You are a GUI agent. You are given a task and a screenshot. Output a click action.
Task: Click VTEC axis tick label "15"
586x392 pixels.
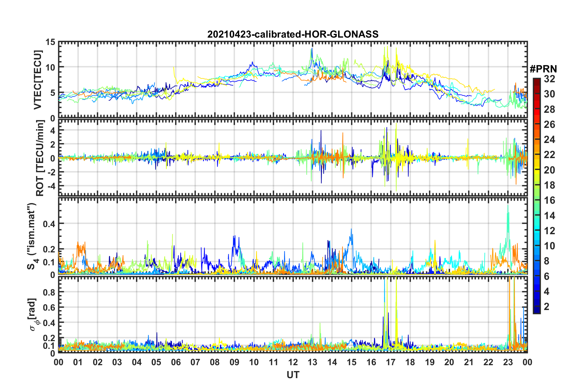coord(51,42)
